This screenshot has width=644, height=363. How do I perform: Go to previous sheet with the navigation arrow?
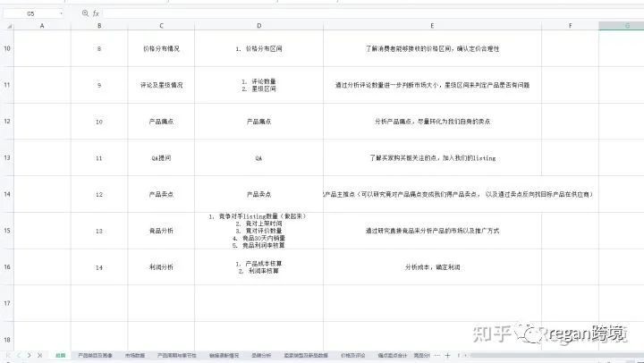point(19,355)
